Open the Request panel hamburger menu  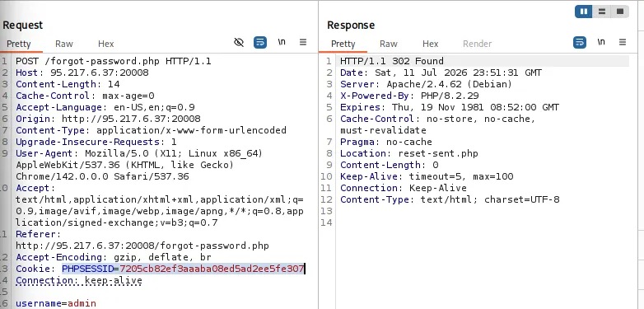click(303, 42)
